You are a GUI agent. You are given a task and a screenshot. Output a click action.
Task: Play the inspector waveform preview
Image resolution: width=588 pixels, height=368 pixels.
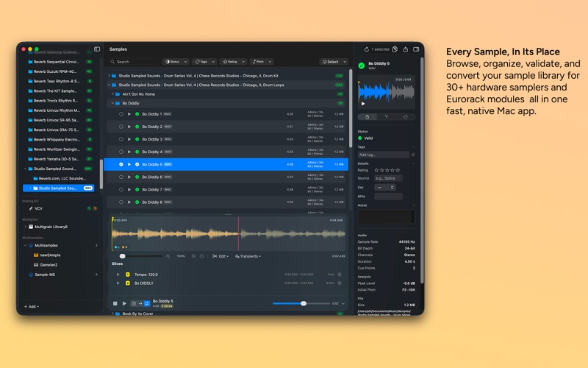point(363,104)
